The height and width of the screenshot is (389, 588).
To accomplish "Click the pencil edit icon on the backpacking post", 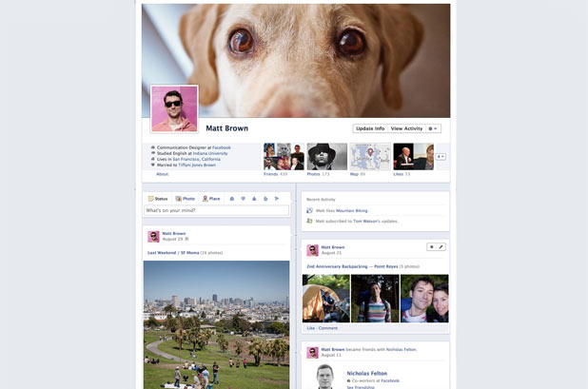I will tap(441, 246).
